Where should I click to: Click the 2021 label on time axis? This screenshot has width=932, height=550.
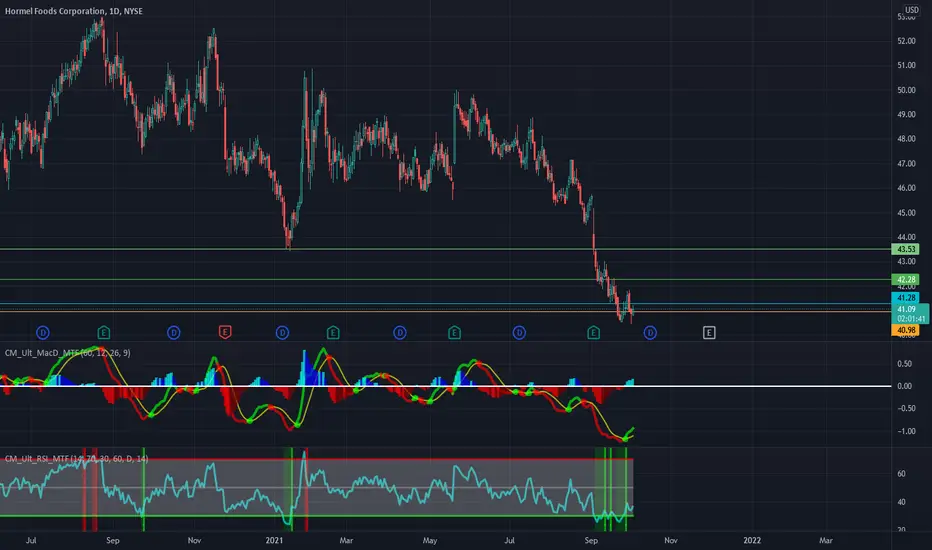[x=274, y=540]
